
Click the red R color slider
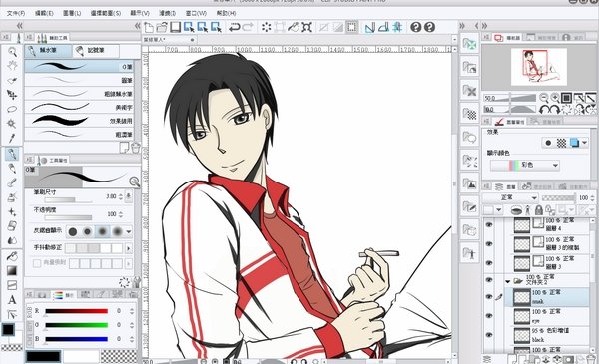pos(77,311)
